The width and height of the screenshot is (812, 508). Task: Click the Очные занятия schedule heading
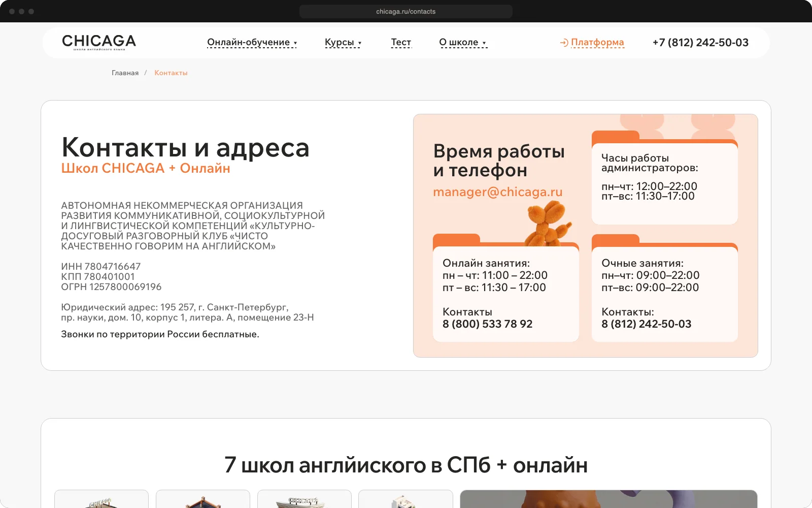point(642,263)
